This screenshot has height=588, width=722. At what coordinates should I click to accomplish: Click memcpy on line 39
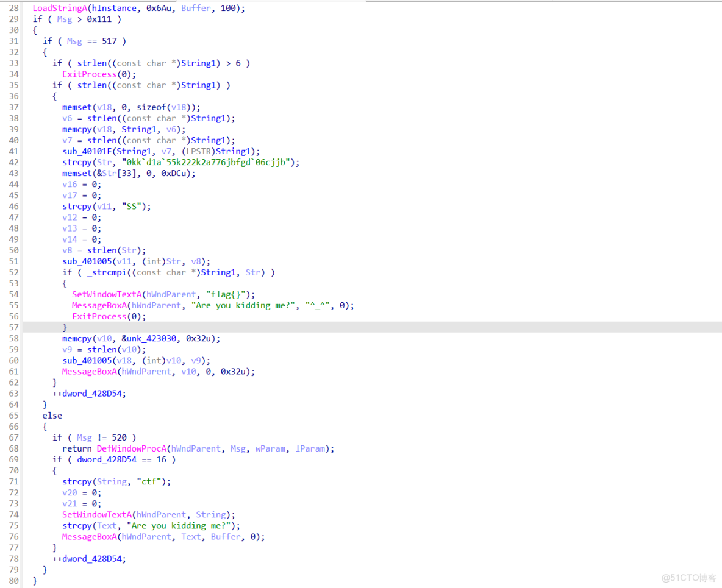pos(77,130)
